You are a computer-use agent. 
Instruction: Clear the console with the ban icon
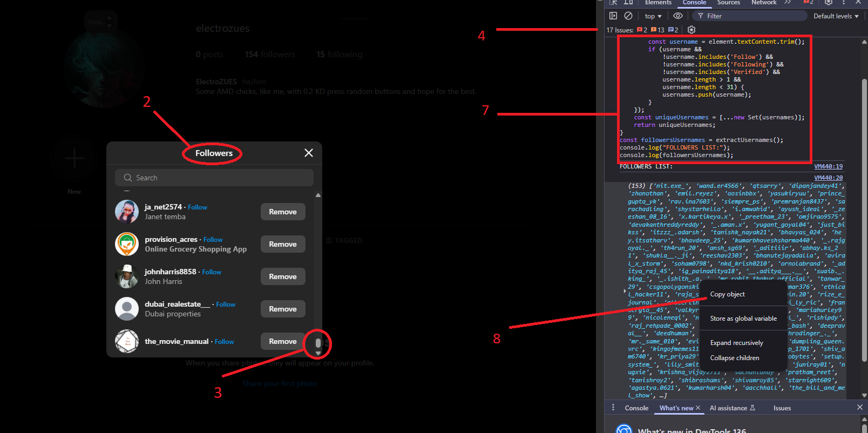pyautogui.click(x=628, y=16)
